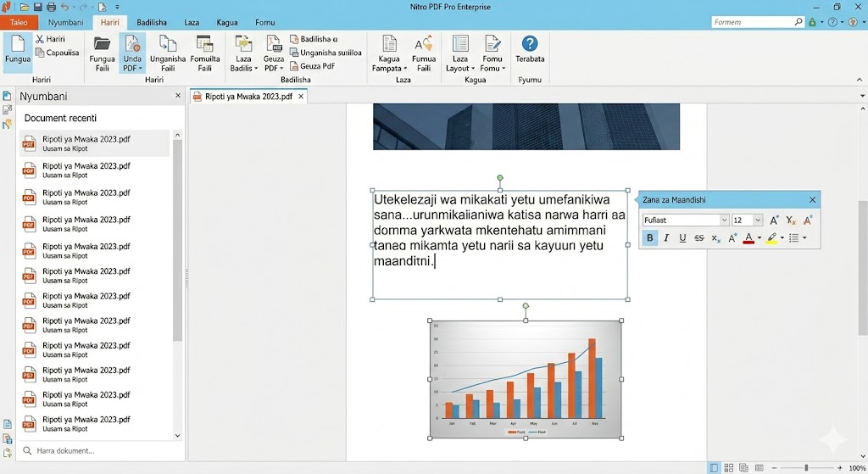Collapse the ribbon with chevron
Viewport: 868px width, 474px height.
(860, 80)
